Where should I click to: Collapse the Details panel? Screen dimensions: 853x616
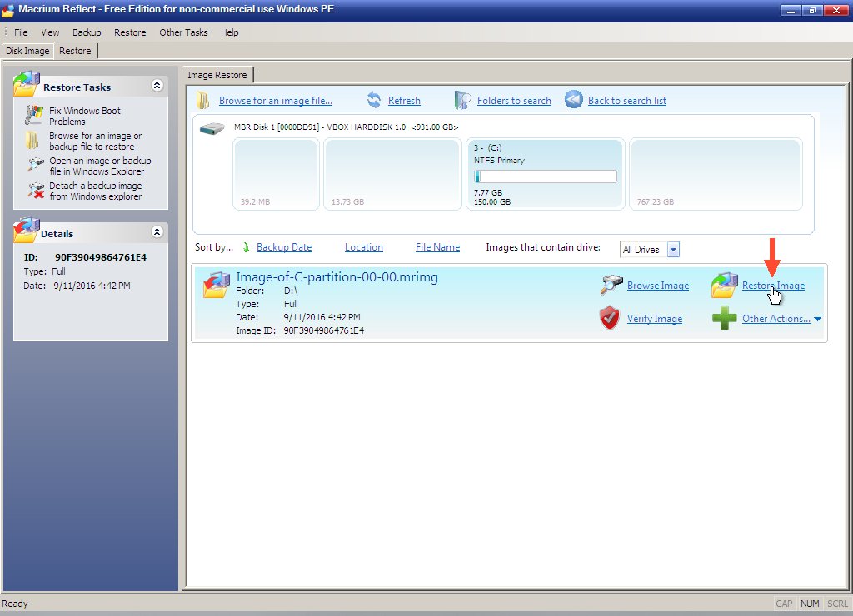pyautogui.click(x=157, y=232)
